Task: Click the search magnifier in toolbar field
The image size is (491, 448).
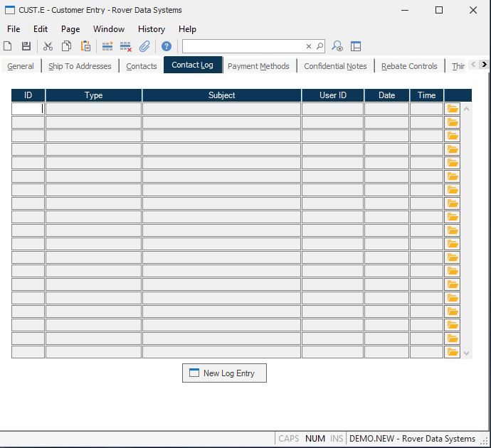Action: (320, 46)
